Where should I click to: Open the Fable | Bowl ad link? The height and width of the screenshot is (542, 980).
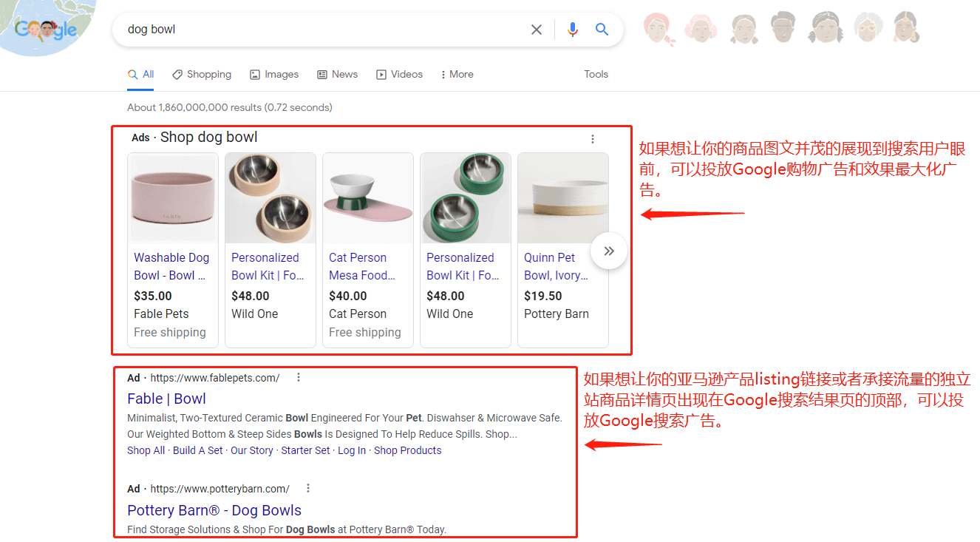[x=166, y=399]
